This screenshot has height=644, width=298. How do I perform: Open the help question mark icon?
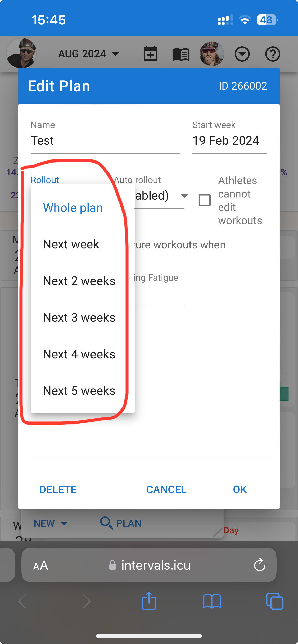click(273, 54)
